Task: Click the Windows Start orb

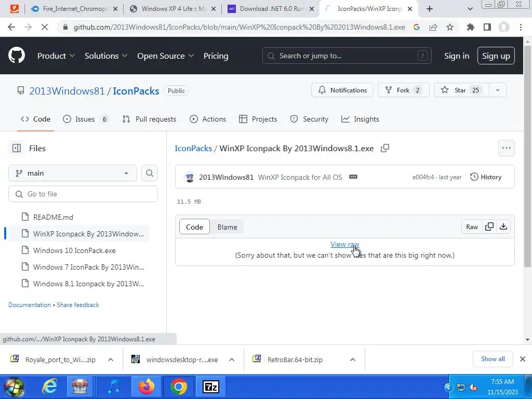Action: click(x=14, y=387)
